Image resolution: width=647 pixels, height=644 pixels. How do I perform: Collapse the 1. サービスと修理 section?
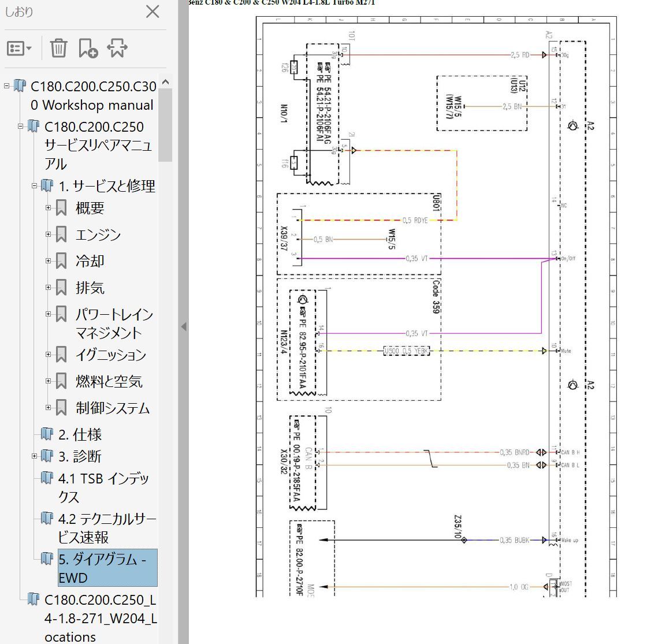pos(34,185)
